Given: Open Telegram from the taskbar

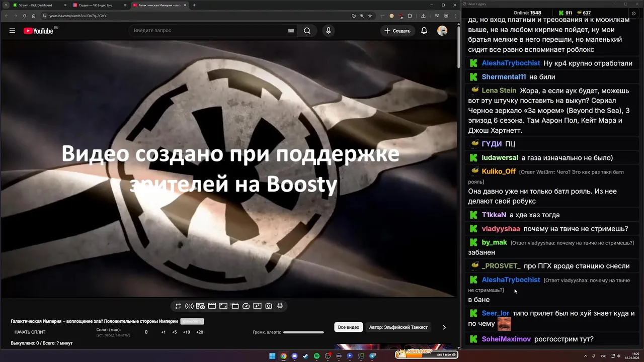Looking at the screenshot, I should 373,356.
